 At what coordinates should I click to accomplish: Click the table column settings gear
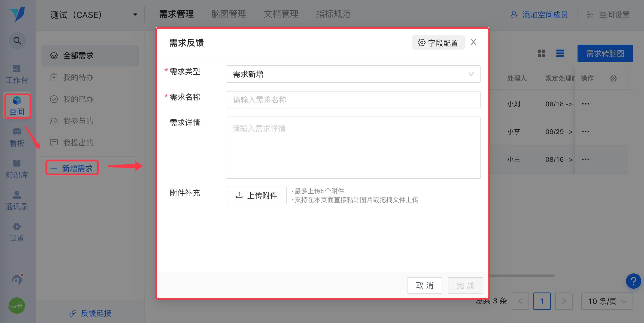(613, 78)
